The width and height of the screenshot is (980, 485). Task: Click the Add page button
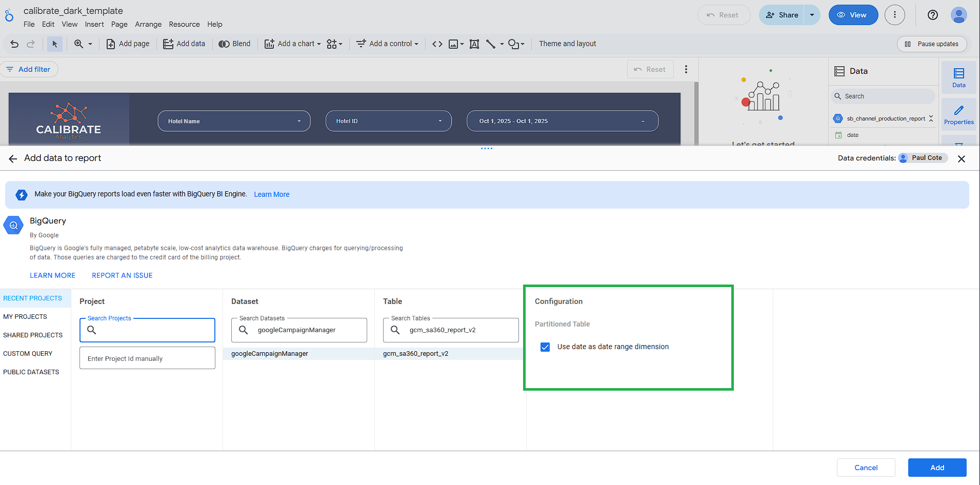point(128,44)
